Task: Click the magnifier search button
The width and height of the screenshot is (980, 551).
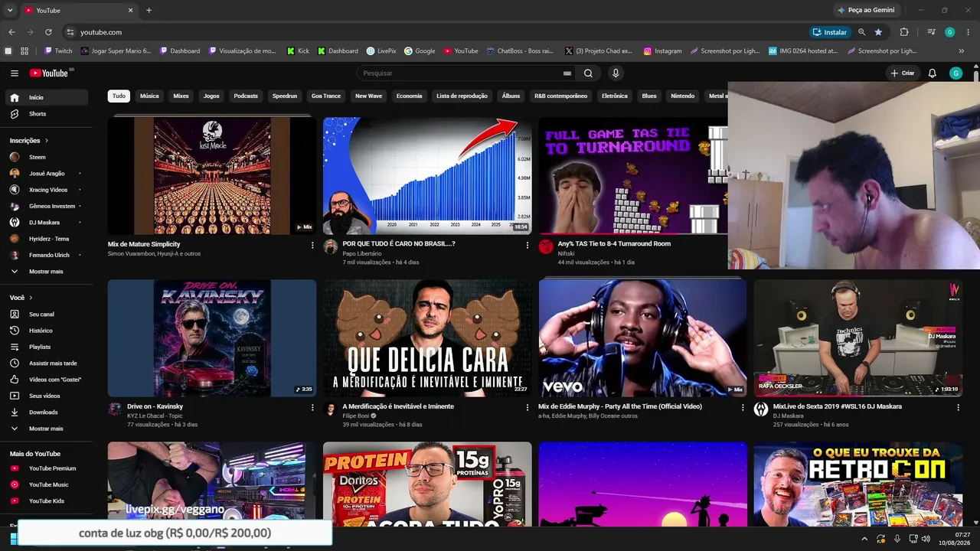Action: pos(588,73)
